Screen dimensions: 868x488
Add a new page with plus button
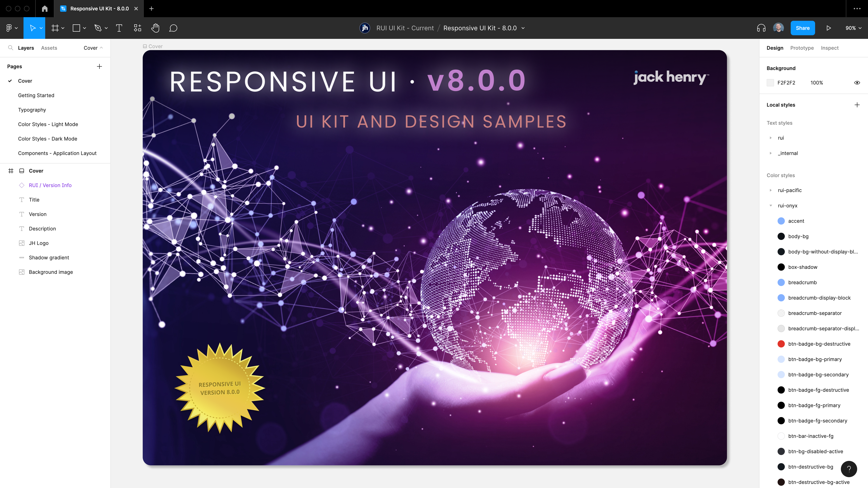99,66
